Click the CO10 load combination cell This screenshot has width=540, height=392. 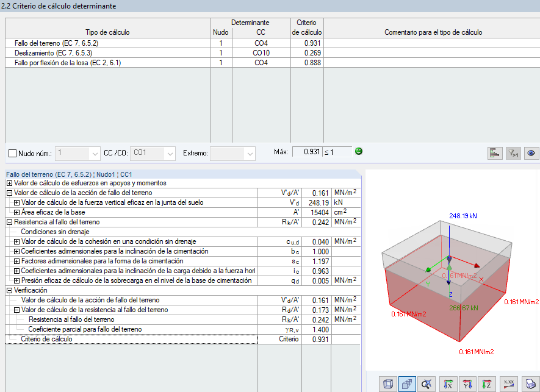[261, 53]
